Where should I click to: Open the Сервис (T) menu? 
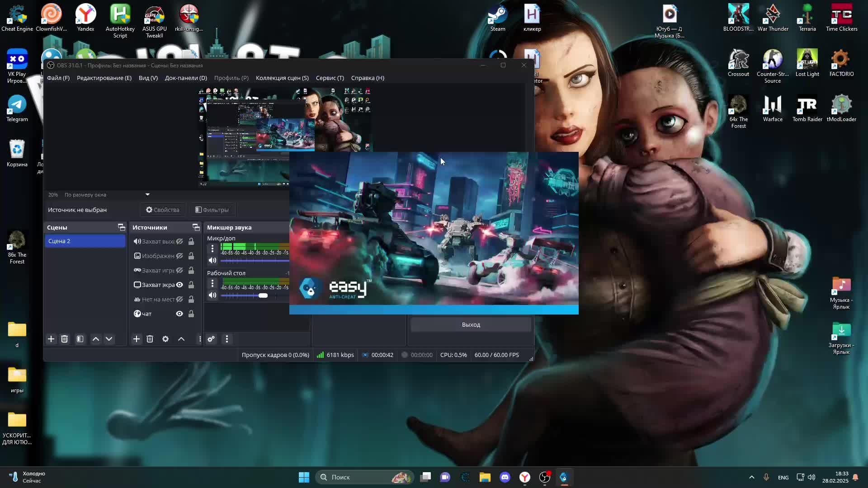pyautogui.click(x=330, y=78)
